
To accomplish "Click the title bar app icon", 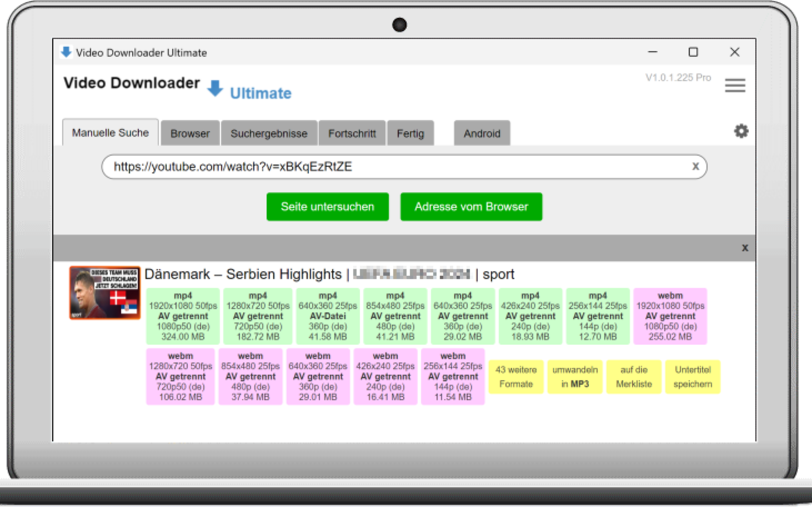I will point(66,52).
